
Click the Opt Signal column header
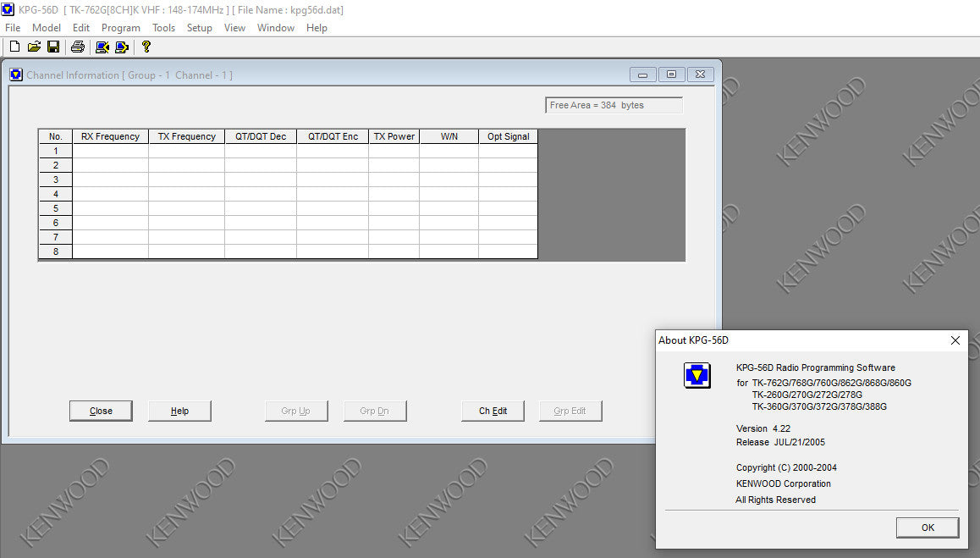click(508, 136)
